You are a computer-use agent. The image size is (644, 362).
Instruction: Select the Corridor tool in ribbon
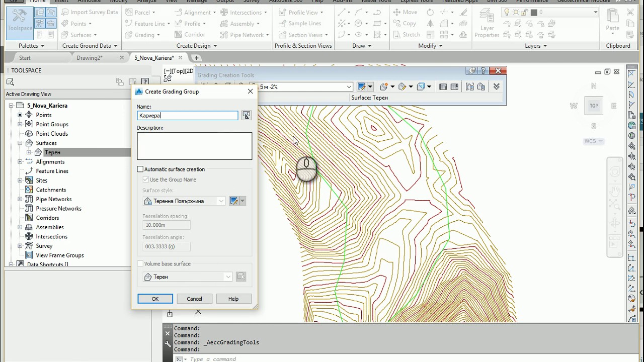[x=190, y=35]
